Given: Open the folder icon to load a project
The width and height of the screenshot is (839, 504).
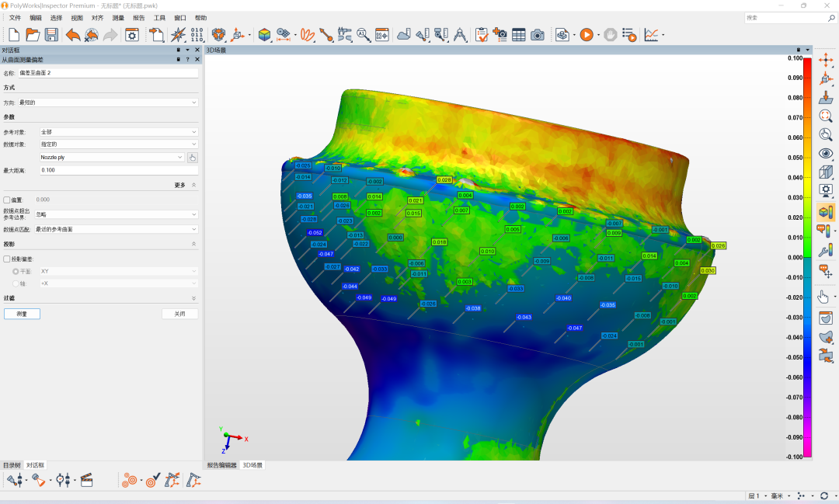Looking at the screenshot, I should 33,34.
